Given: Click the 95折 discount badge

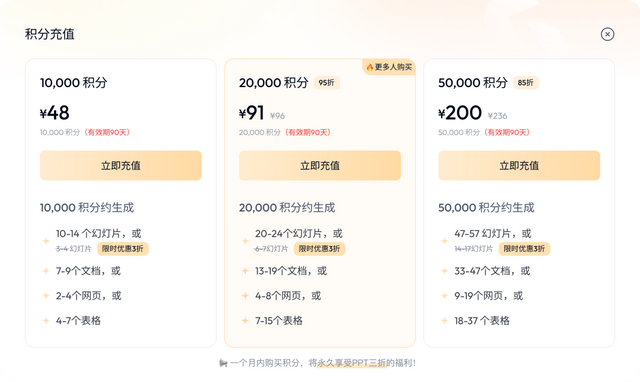Looking at the screenshot, I should [327, 83].
